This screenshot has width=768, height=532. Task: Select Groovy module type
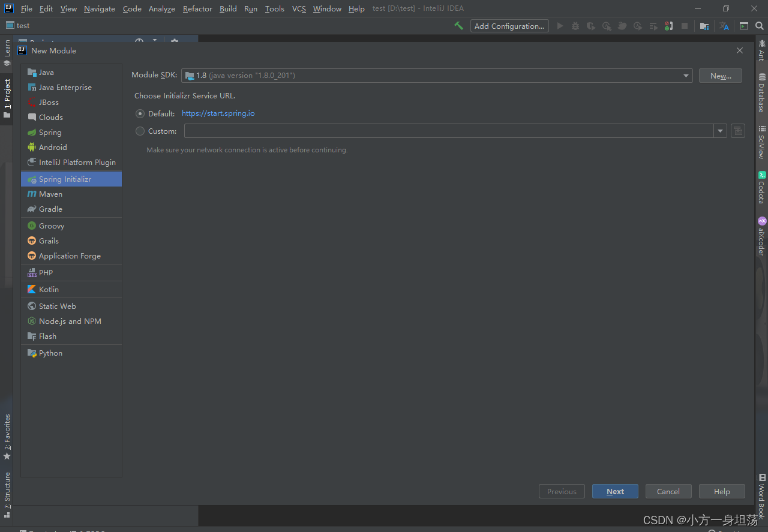71,226
